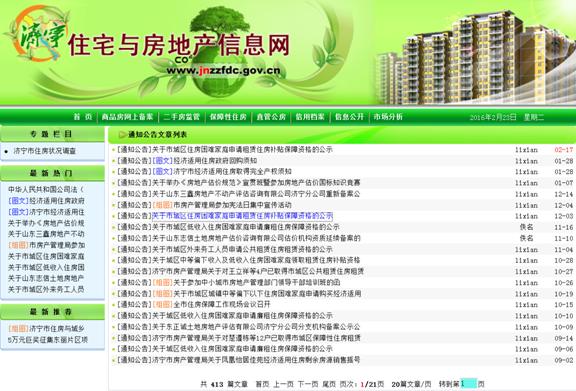Open the 信息公开 menu item
Image resolution: width=576 pixels, height=391 pixels.
[x=349, y=117]
